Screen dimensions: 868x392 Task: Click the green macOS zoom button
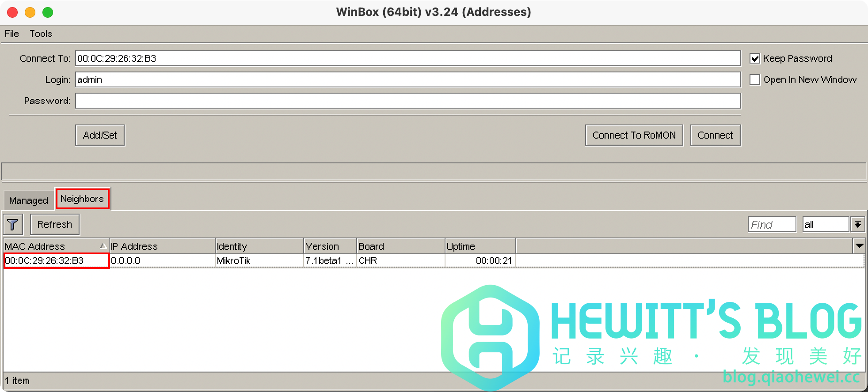[x=48, y=12]
